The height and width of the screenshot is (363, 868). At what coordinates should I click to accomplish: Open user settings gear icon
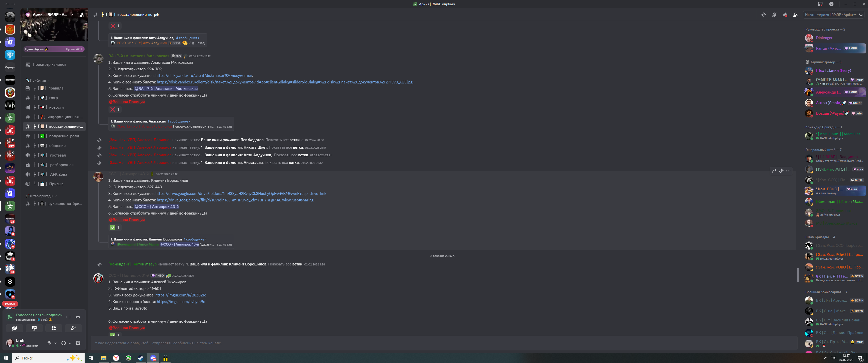[78, 343]
